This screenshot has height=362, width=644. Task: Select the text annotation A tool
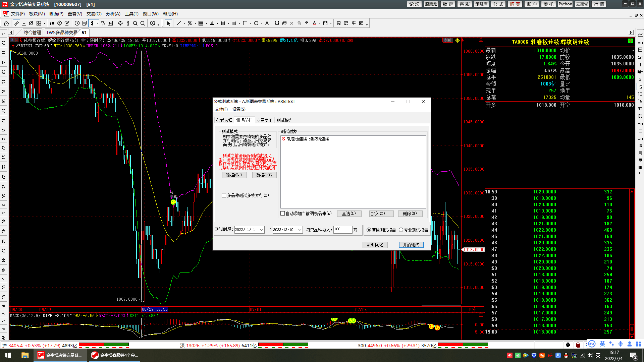[x=267, y=23]
